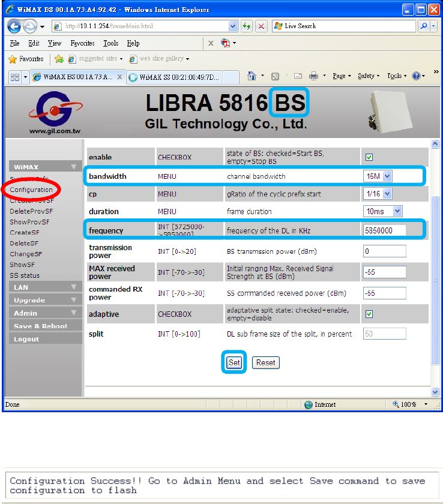Click the suggested sites favorites link
This screenshot has height=504, width=443.
click(x=95, y=59)
